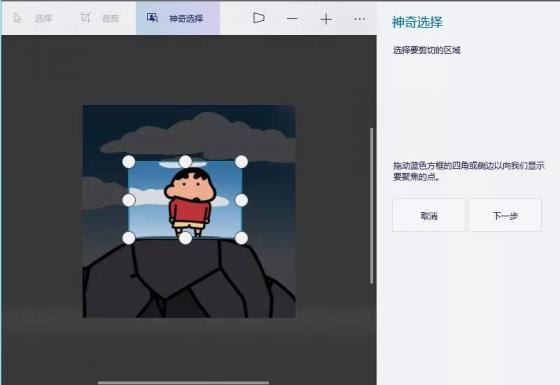
Task: Toggle the 3D view flag icon
Action: tap(258, 18)
